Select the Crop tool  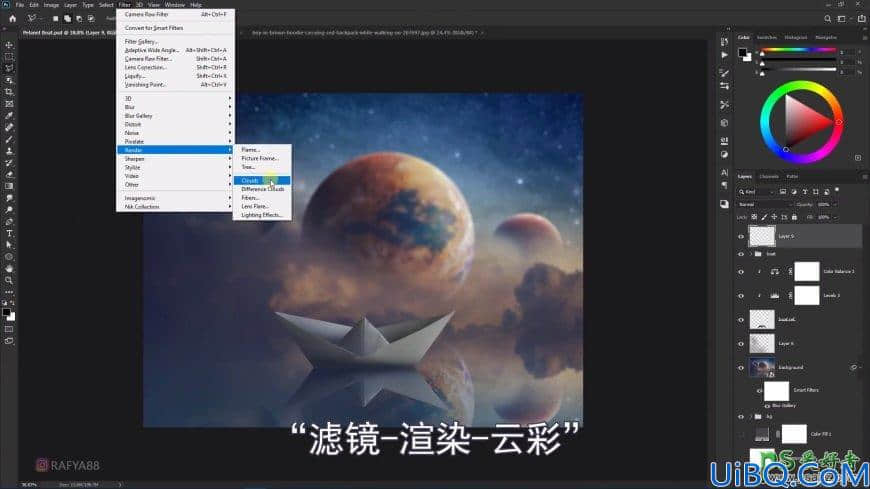tap(9, 92)
